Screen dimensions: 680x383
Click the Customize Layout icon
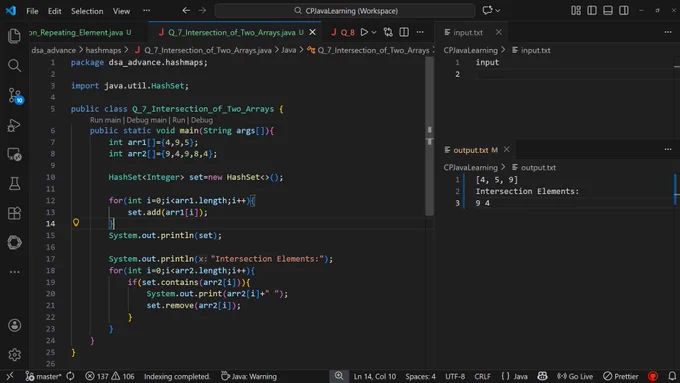[x=576, y=10]
